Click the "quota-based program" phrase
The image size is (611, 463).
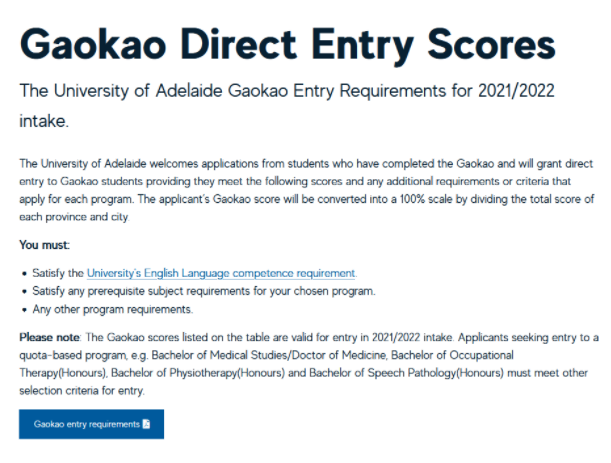73,355
